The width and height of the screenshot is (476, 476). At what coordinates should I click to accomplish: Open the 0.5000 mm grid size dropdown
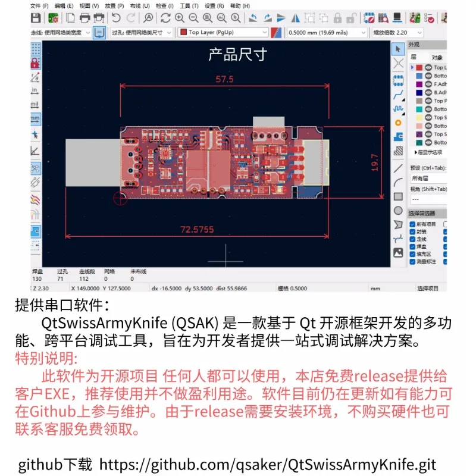(x=327, y=33)
